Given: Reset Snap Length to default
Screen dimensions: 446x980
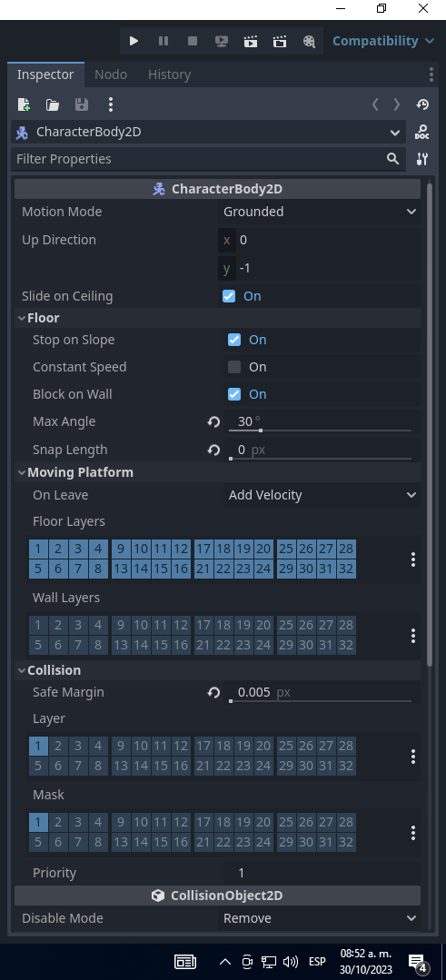Looking at the screenshot, I should [213, 450].
